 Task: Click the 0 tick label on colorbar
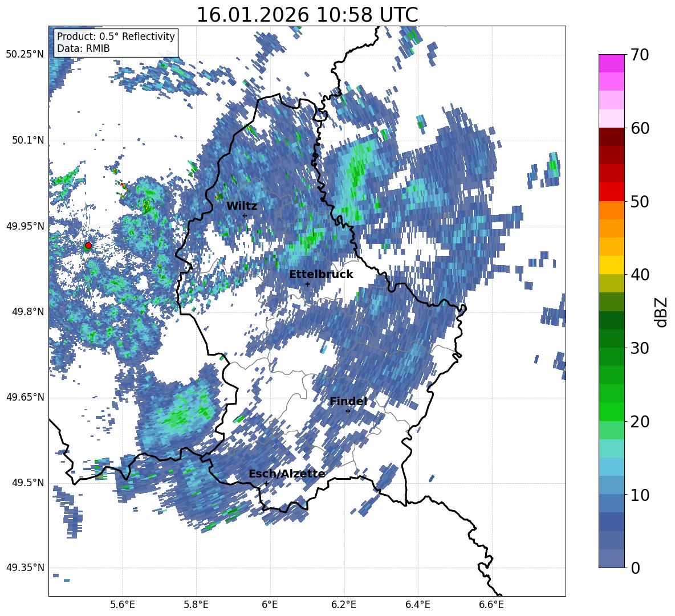click(x=635, y=568)
